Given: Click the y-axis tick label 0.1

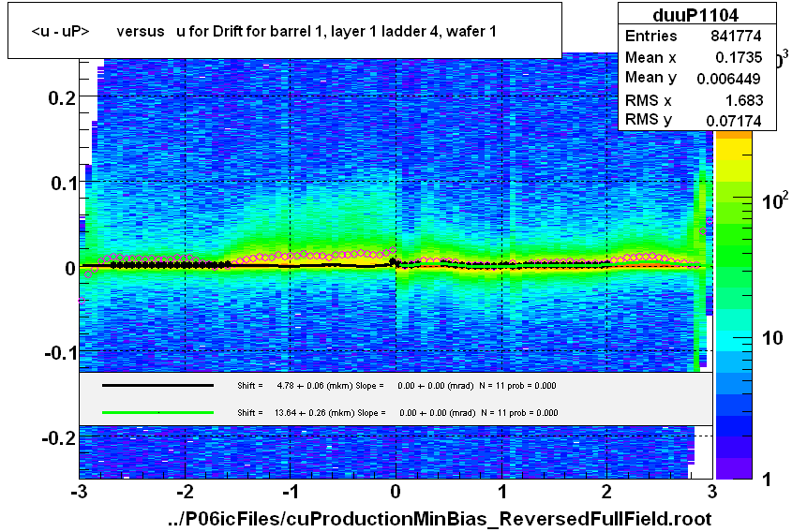Looking at the screenshot, I should [64, 183].
